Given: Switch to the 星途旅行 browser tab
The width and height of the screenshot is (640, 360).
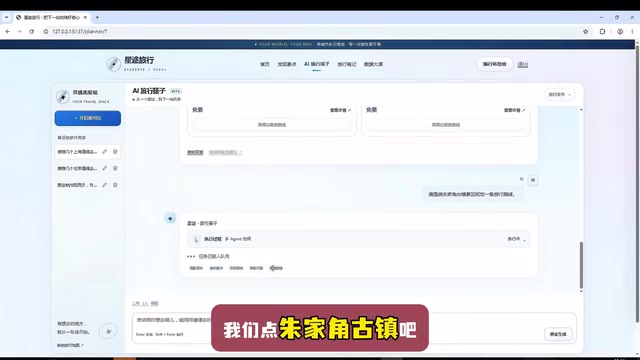Looking at the screenshot, I should (x=51, y=18).
